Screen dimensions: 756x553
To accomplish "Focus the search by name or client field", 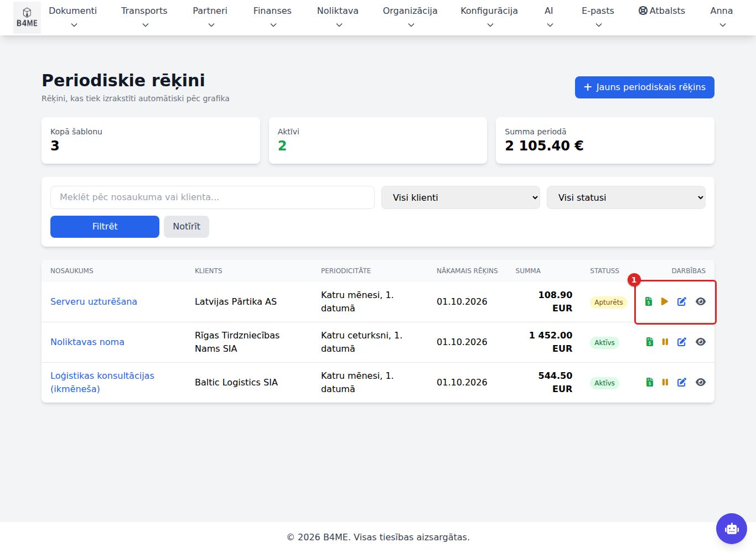I will (213, 197).
